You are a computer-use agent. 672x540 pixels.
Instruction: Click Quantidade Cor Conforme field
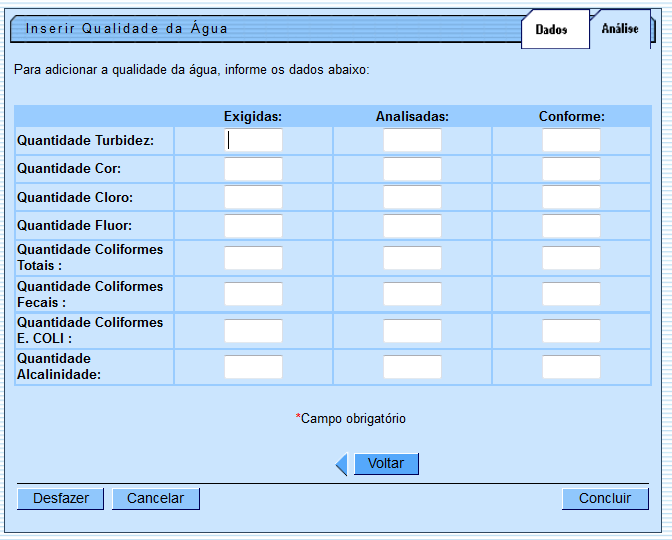571,169
